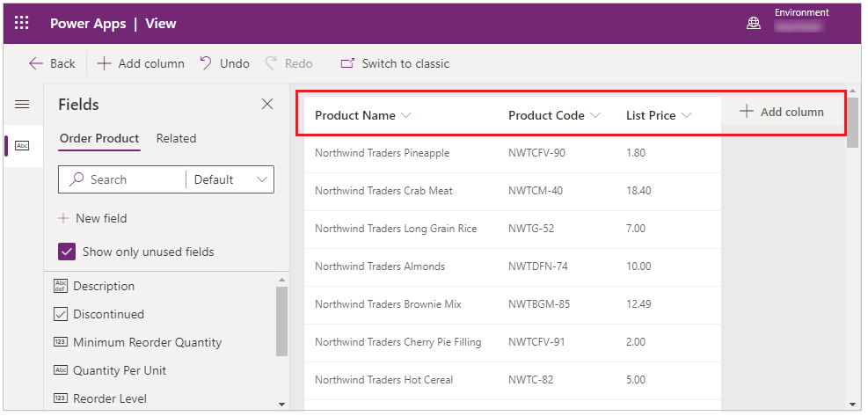Image resolution: width=868 pixels, height=416 pixels.
Task: Select the Order Product tab
Action: click(98, 138)
